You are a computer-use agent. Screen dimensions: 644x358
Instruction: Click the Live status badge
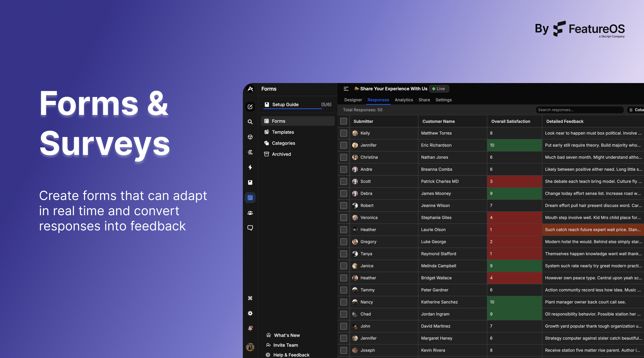439,89
